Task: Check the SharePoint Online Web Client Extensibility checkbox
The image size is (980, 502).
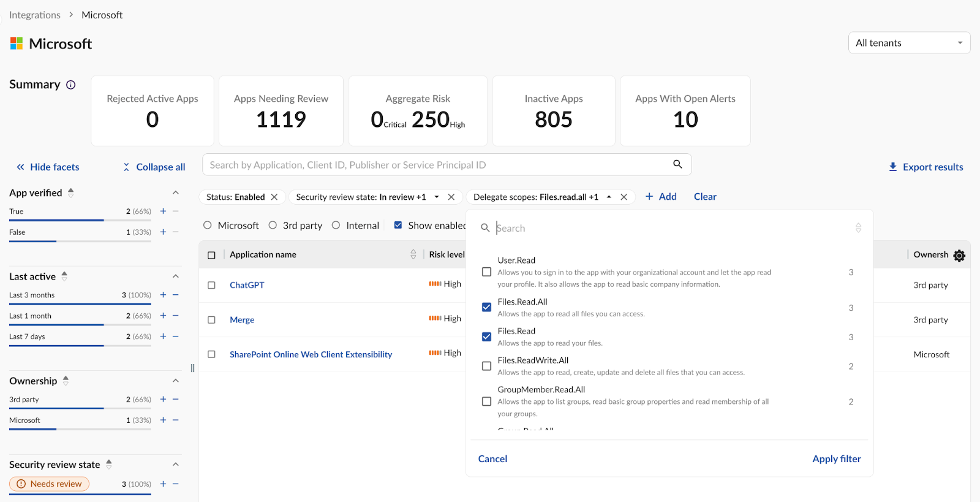Action: click(212, 354)
